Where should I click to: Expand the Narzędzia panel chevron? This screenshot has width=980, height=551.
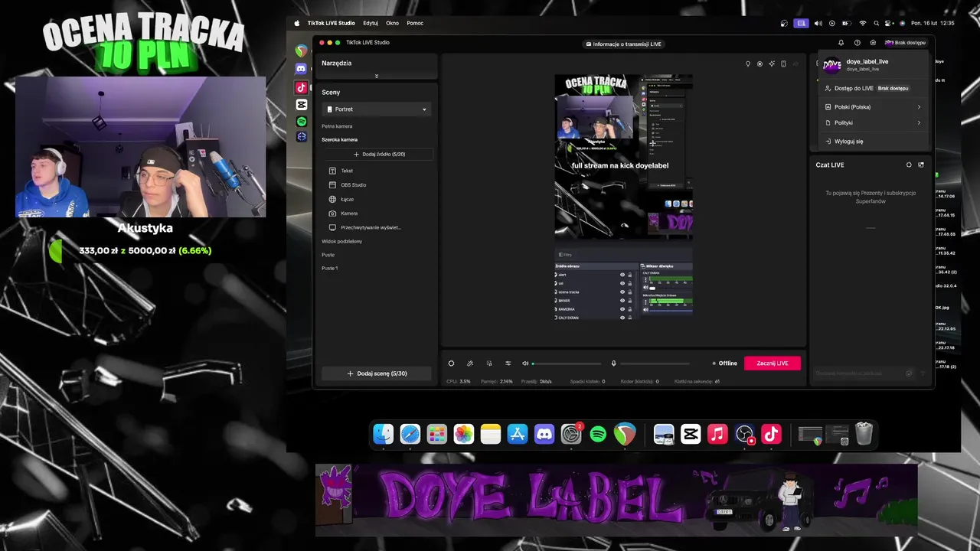376,76
